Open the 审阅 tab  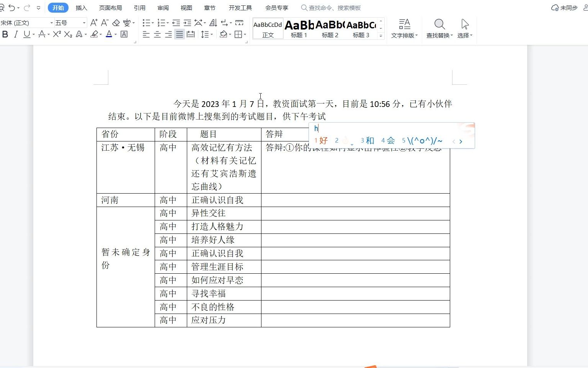click(x=163, y=8)
